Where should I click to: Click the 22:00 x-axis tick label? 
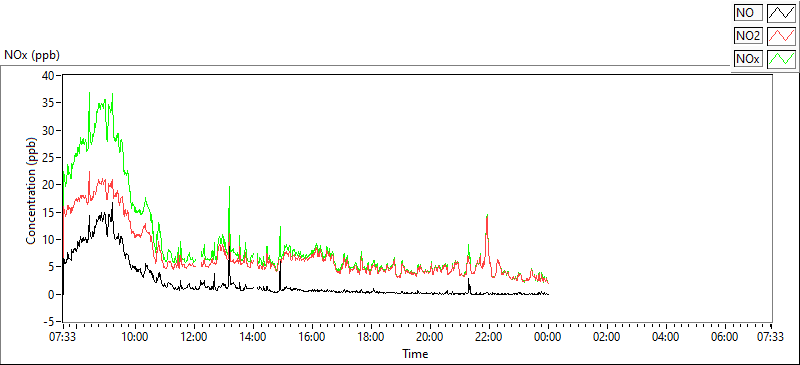pyautogui.click(x=489, y=336)
